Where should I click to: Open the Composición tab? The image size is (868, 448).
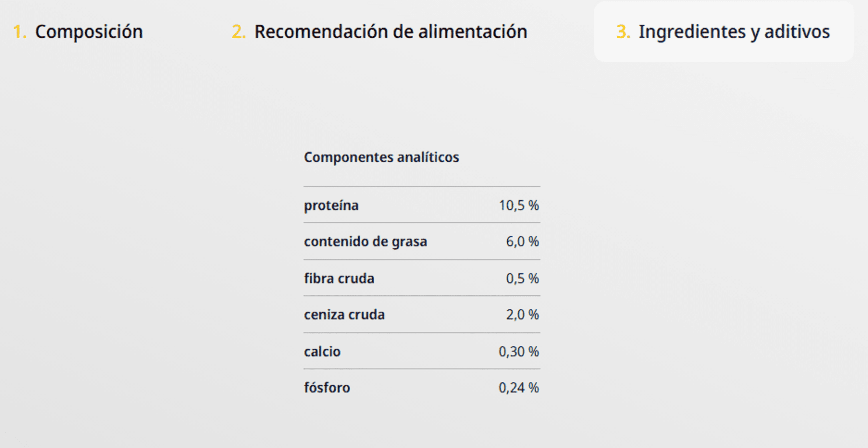coord(78,32)
